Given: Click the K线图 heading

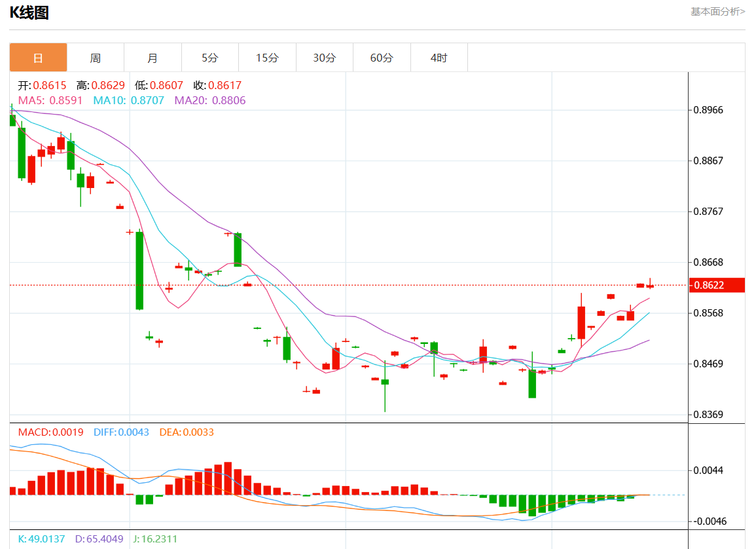Looking at the screenshot, I should click(29, 12).
